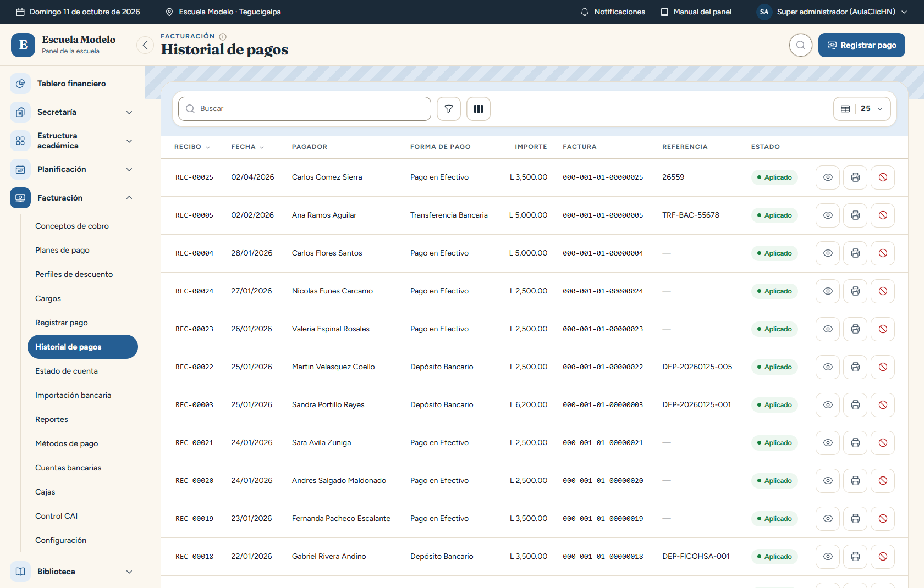
Task: Click the Buscar search field
Action: 305,109
